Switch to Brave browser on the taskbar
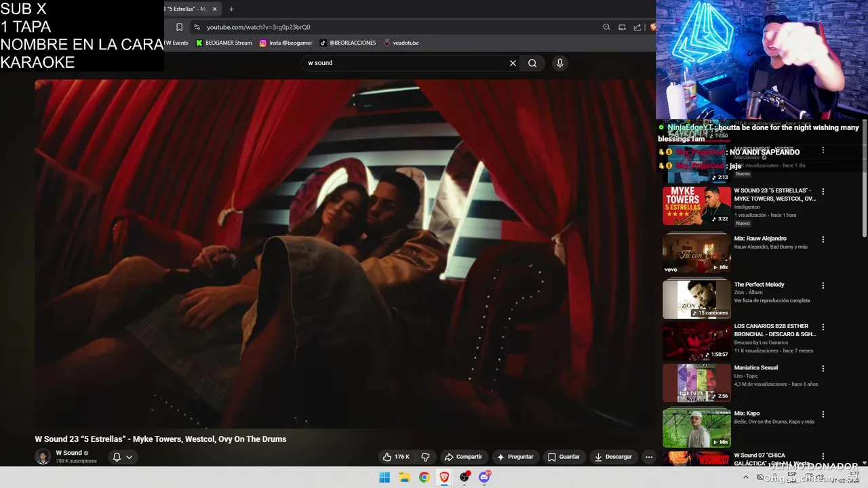 point(444,477)
